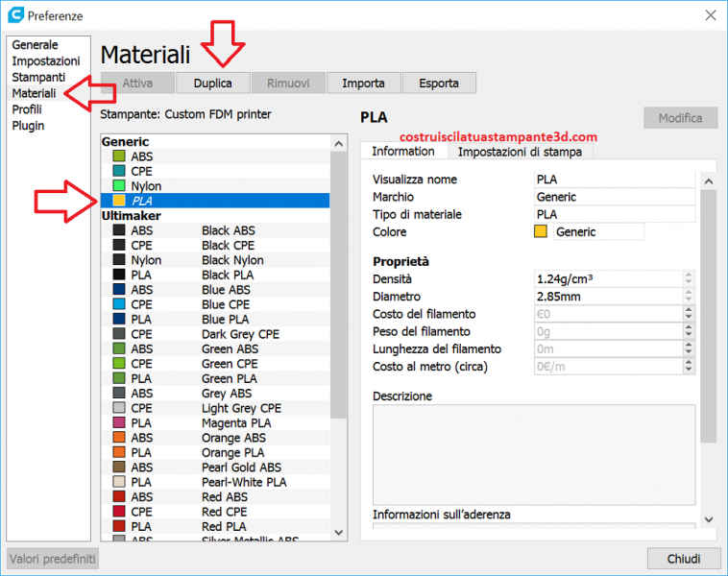Screen dimensions: 728x576
Task: Click the Descrizione text area
Action: coord(534,455)
